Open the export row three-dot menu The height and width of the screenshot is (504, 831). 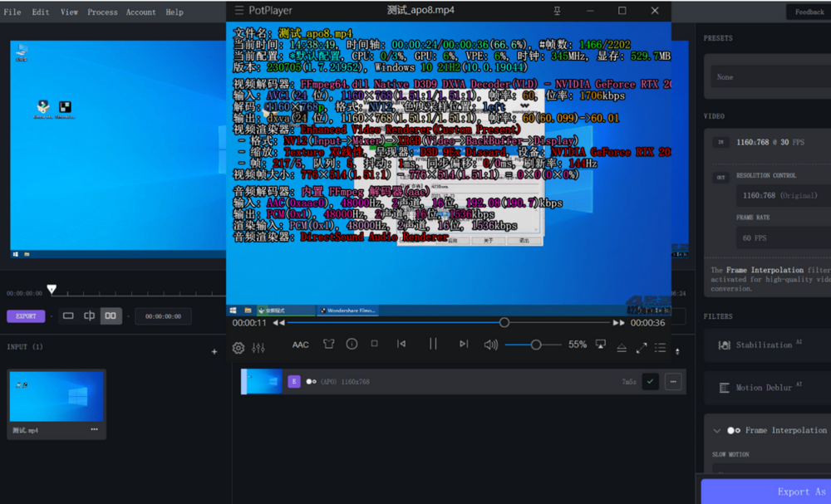click(x=673, y=381)
